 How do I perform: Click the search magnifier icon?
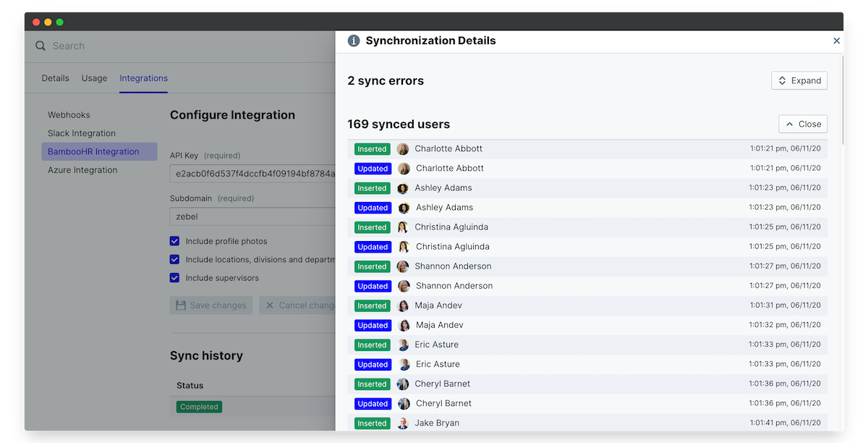pos(41,46)
